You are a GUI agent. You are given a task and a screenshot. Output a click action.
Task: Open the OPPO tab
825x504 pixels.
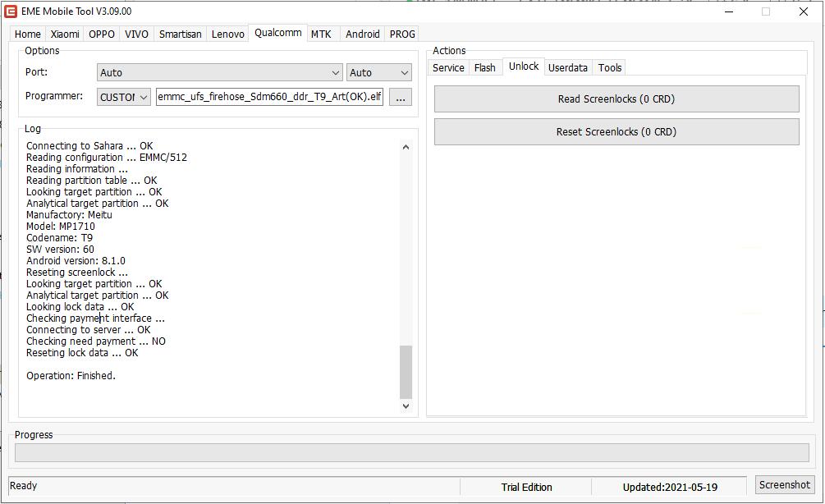pyautogui.click(x=102, y=34)
